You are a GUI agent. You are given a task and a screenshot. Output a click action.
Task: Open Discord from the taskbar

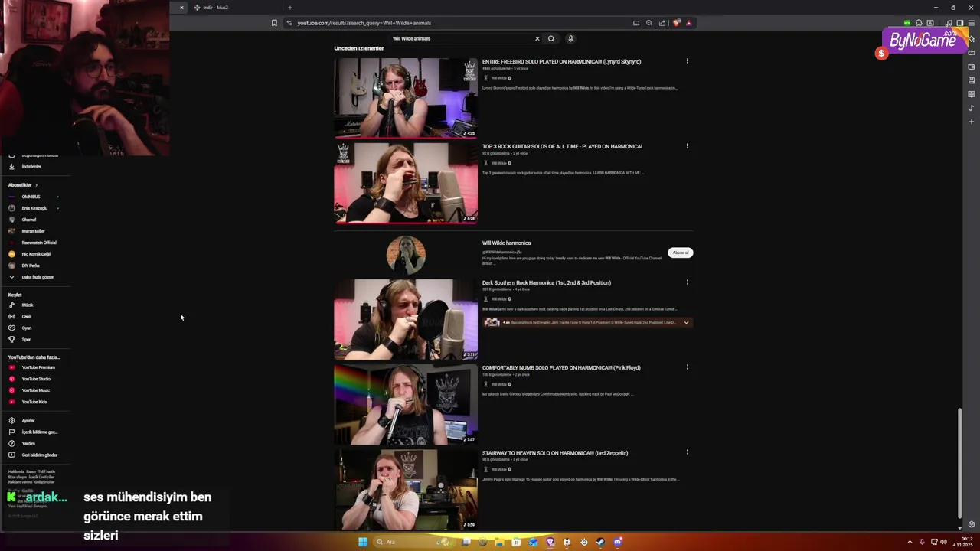tap(618, 542)
